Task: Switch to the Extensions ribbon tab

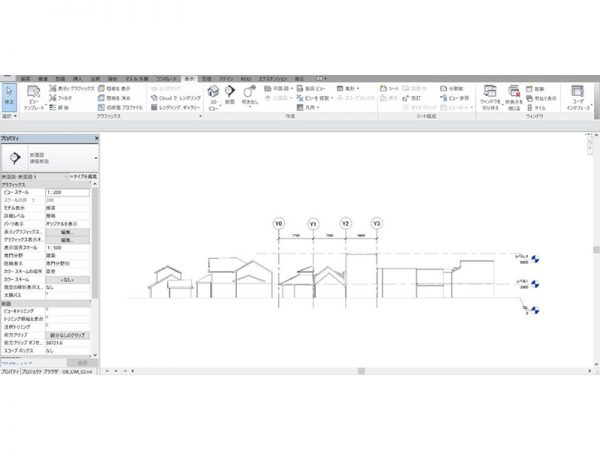Action: coord(272,78)
